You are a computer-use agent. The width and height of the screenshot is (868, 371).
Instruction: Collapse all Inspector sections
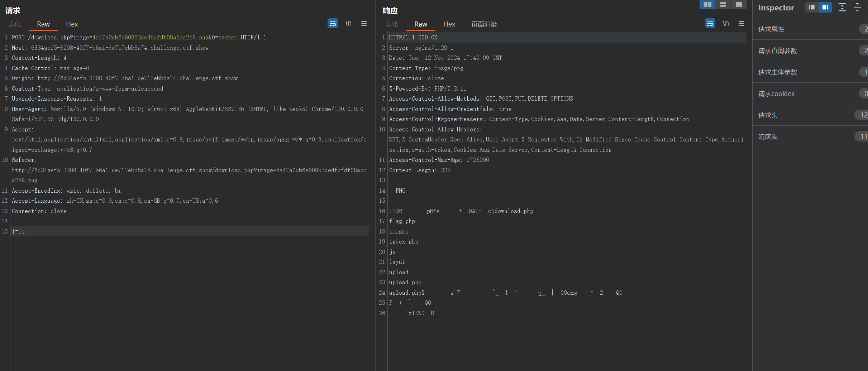click(857, 8)
